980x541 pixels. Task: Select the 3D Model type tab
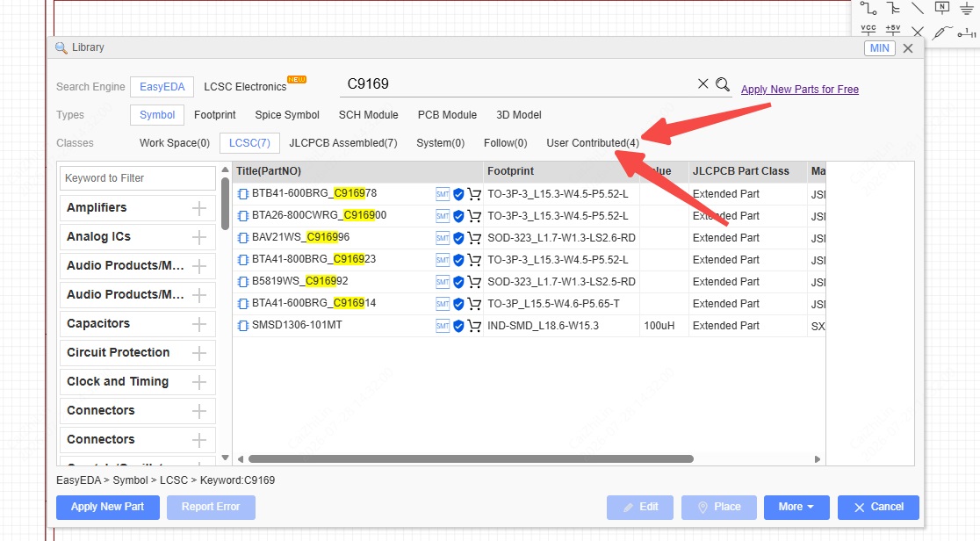coord(519,115)
